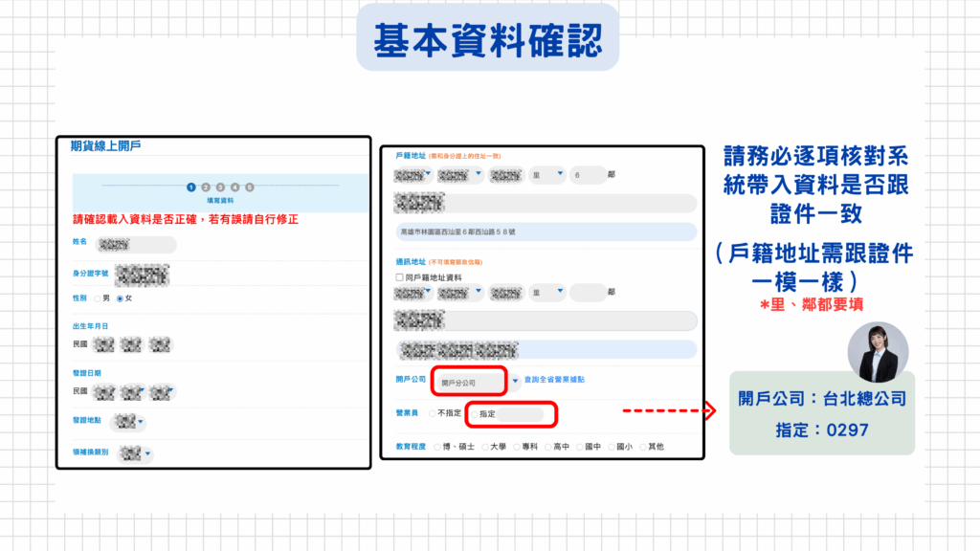Click step 3 circle in progress indicator
The height and width of the screenshot is (551, 980).
pyautogui.click(x=220, y=187)
